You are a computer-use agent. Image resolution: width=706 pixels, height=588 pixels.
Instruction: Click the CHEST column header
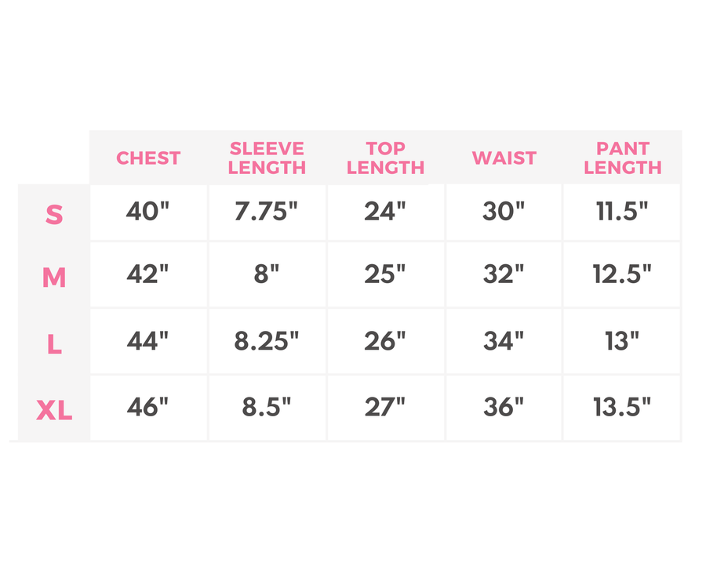pos(148,158)
